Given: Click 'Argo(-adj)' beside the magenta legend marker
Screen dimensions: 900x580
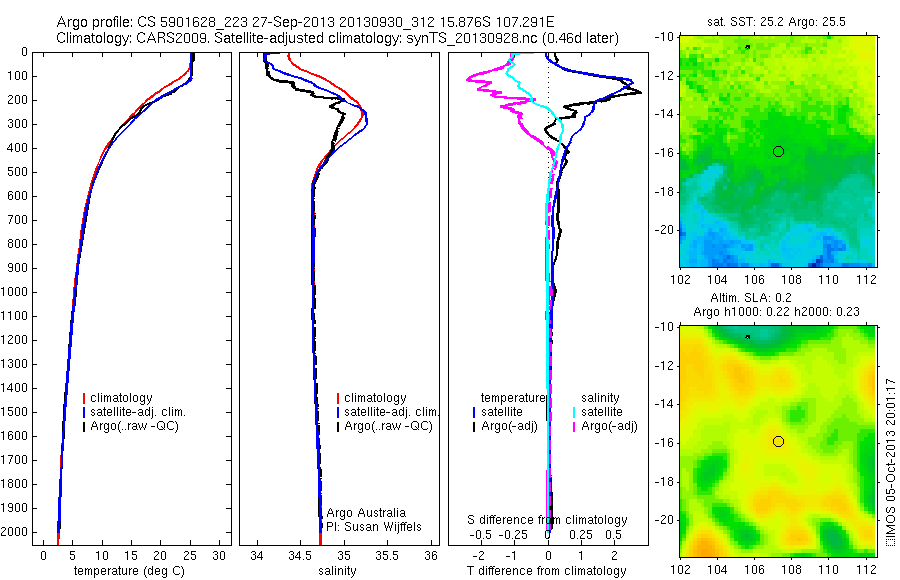Looking at the screenshot, I should pos(609,426).
